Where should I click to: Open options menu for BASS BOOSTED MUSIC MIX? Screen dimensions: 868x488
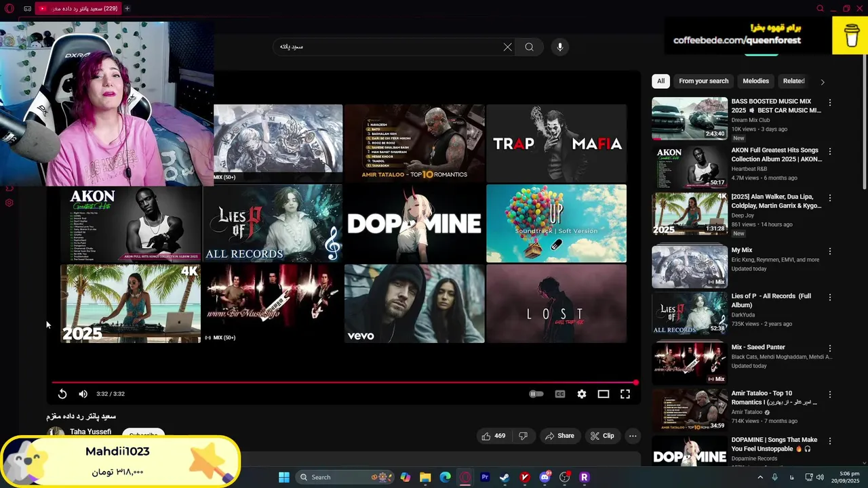click(830, 102)
